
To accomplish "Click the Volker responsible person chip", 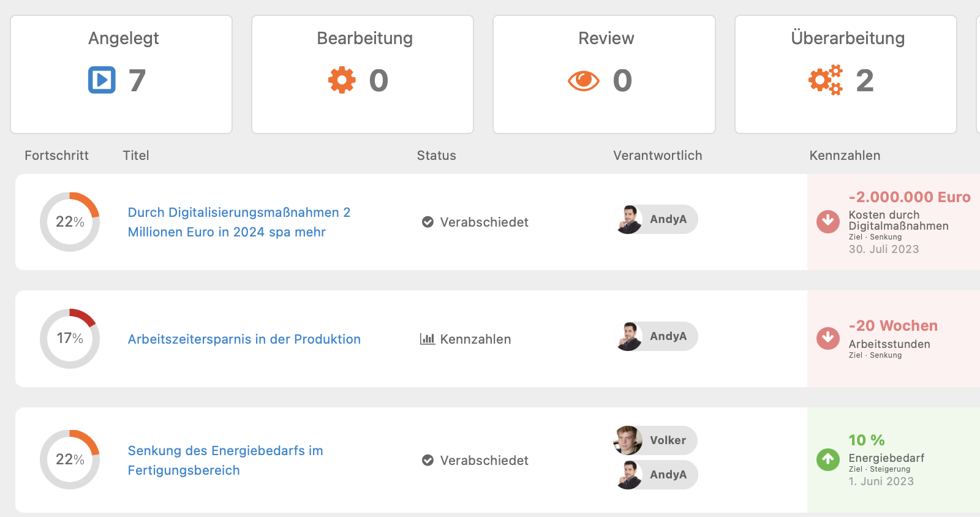I will click(655, 440).
